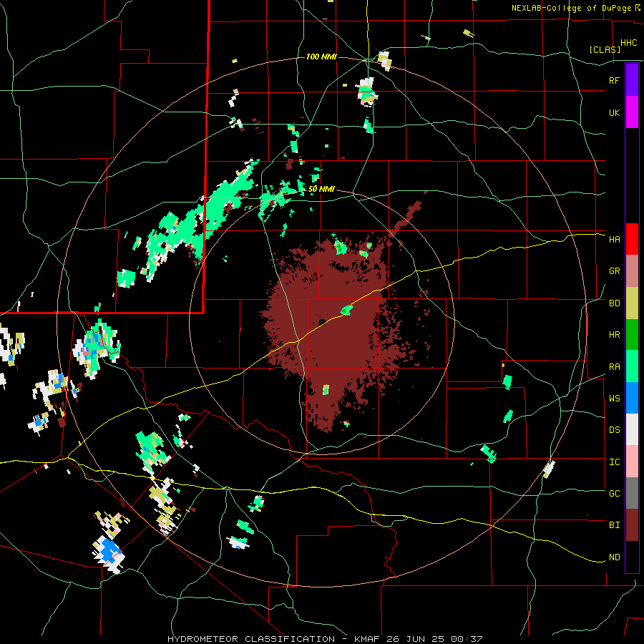Click the UK magenta color swatch
This screenshot has width=644, height=644.
tap(632, 112)
